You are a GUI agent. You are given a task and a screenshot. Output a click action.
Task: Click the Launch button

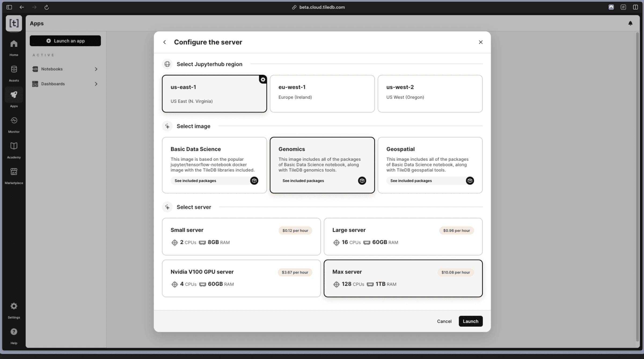(470, 321)
